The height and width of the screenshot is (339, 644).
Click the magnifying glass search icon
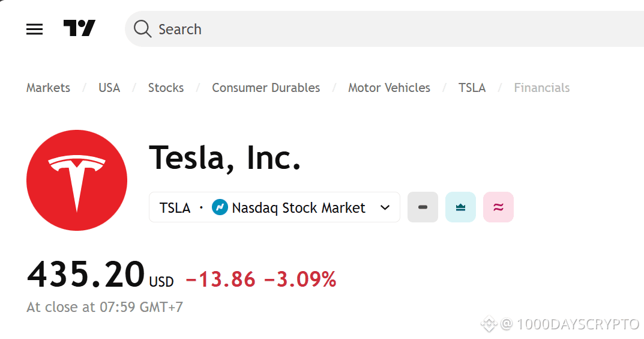(x=142, y=29)
